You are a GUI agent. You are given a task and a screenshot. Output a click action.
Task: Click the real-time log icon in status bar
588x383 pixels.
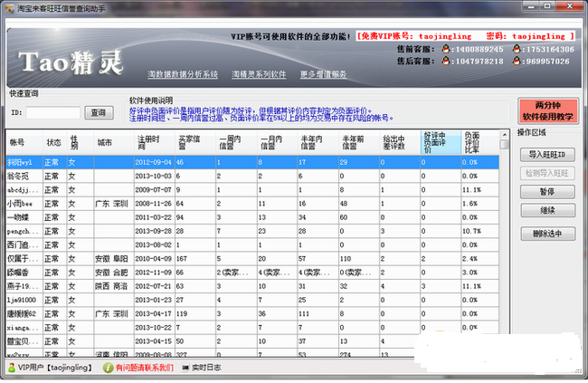click(185, 368)
